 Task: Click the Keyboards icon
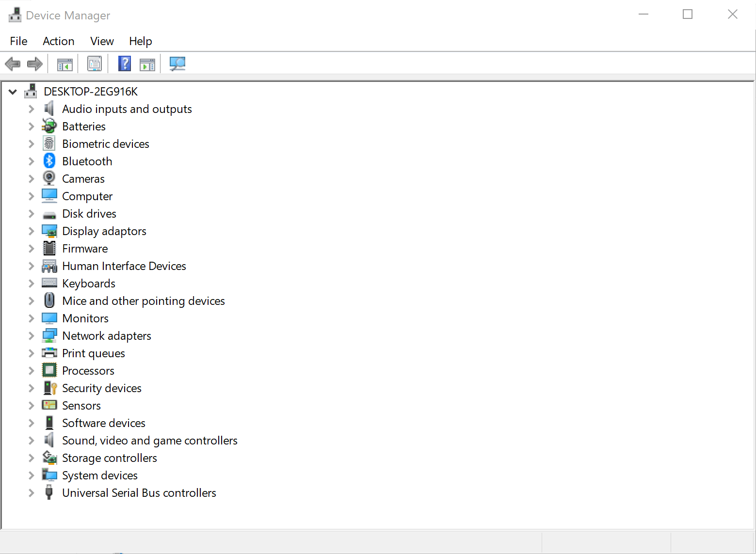(x=49, y=283)
